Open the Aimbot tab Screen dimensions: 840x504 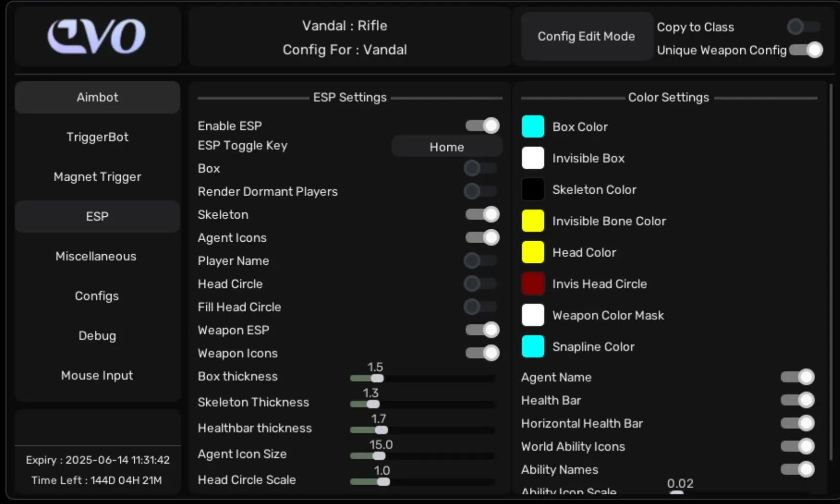coord(97,97)
